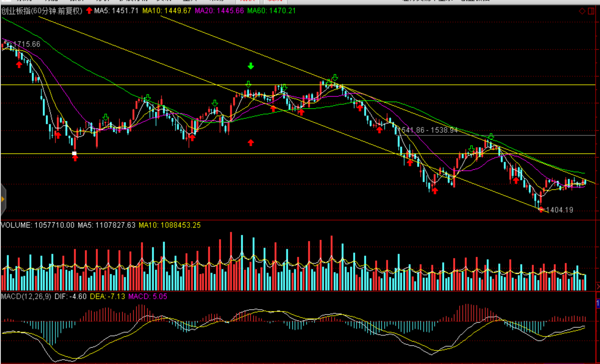
Task: Click the red panel layout icon at top right
Action: (x=591, y=11)
